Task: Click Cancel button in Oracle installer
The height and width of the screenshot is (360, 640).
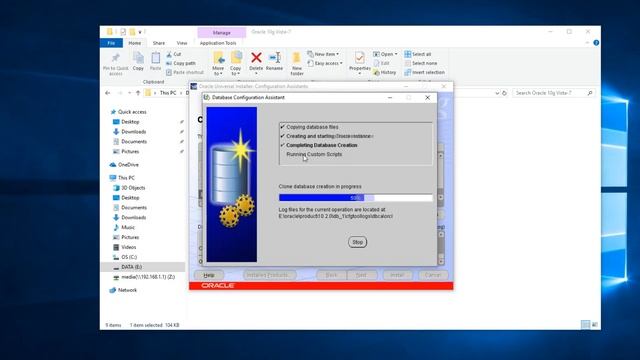Action: tap(433, 275)
